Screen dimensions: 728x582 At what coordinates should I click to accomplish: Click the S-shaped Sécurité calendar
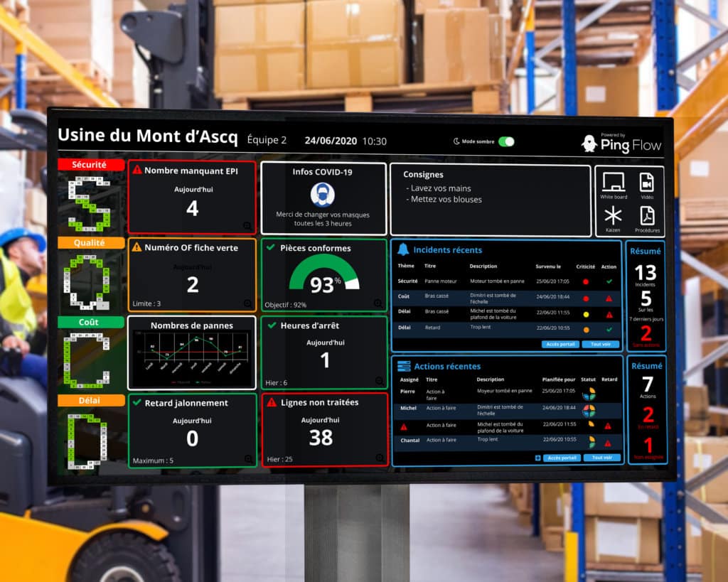click(89, 204)
